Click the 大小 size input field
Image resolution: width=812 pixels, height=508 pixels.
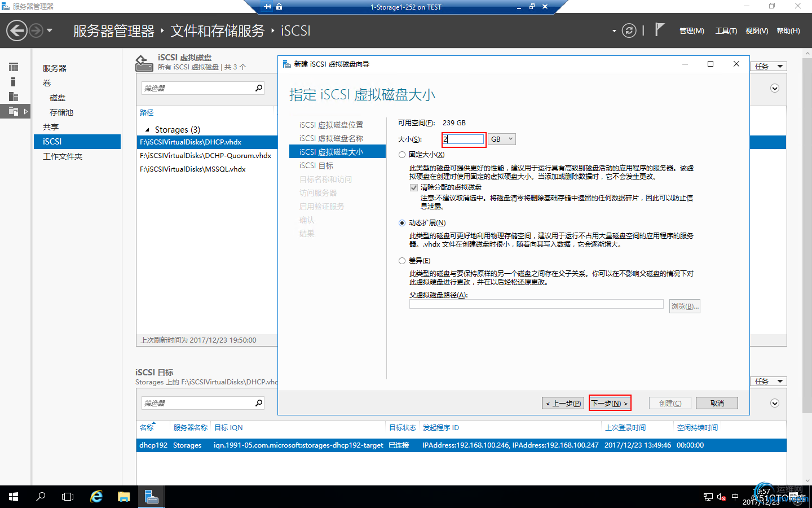pos(464,139)
